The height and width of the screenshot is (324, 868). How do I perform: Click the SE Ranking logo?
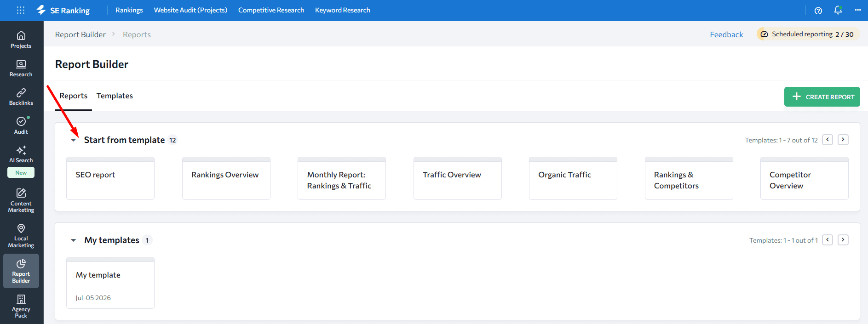click(63, 10)
